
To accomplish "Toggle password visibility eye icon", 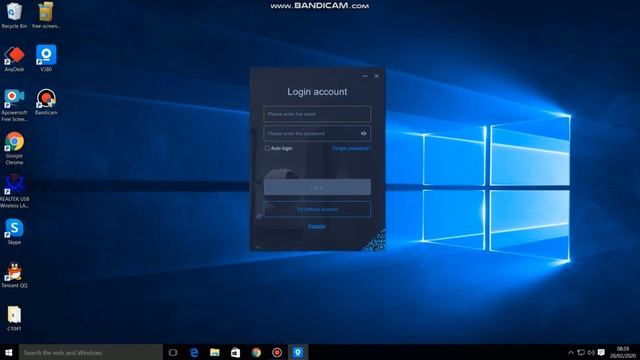I will point(363,133).
